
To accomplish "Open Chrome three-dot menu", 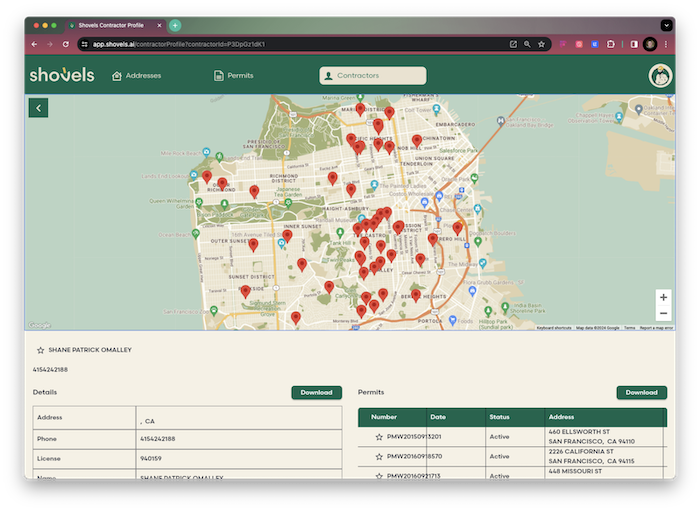I will click(666, 44).
